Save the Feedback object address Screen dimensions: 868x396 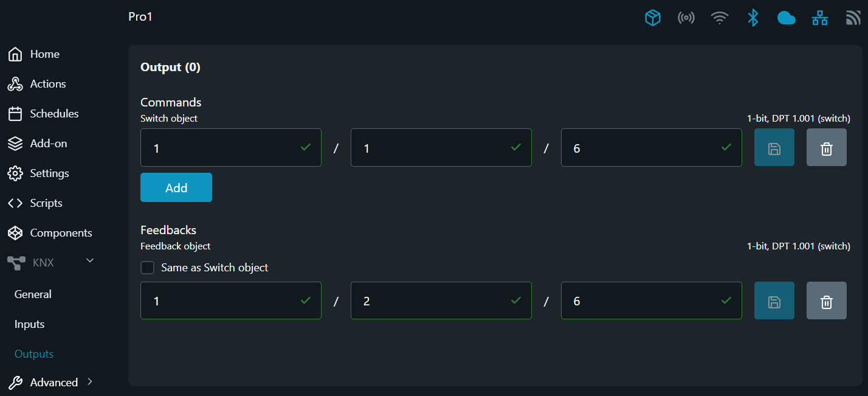coord(774,300)
